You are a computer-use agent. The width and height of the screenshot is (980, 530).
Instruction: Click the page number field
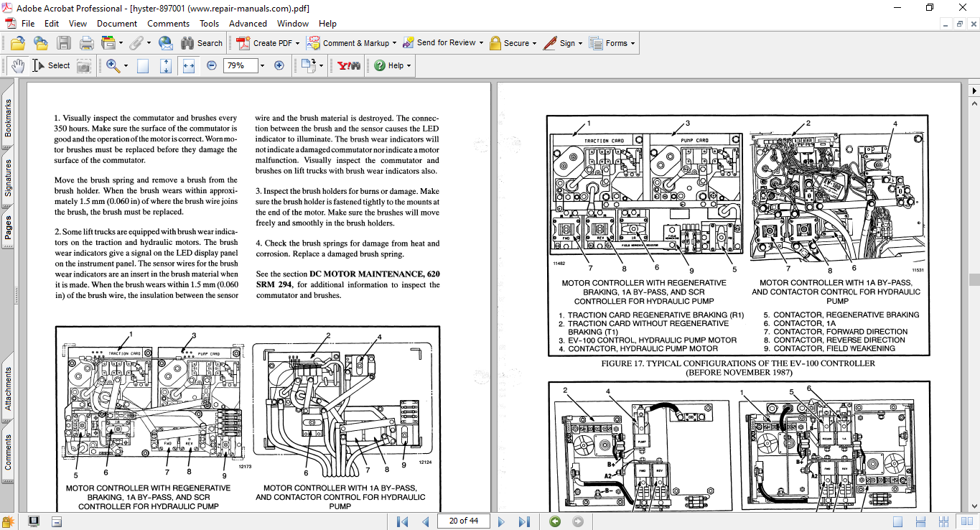pos(463,521)
